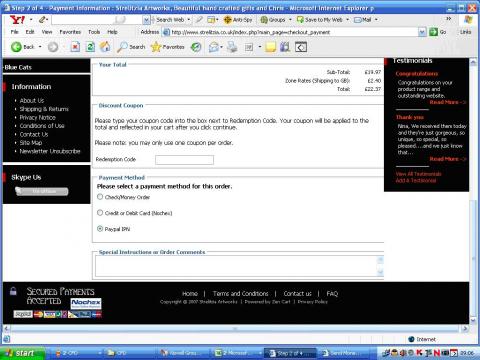Select Credit or Debit Card (Nochex) option
This screenshot has width=480, height=360.
(x=100, y=213)
